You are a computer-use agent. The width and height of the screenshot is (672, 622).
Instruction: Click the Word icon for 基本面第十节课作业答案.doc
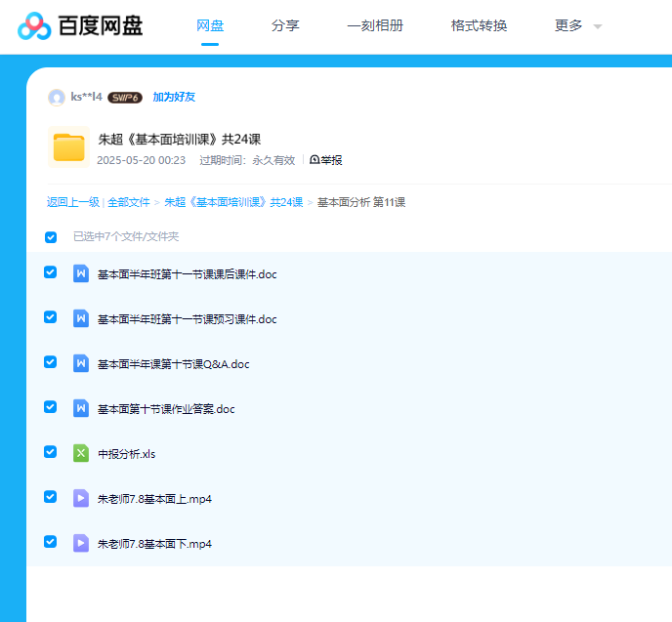click(81, 408)
